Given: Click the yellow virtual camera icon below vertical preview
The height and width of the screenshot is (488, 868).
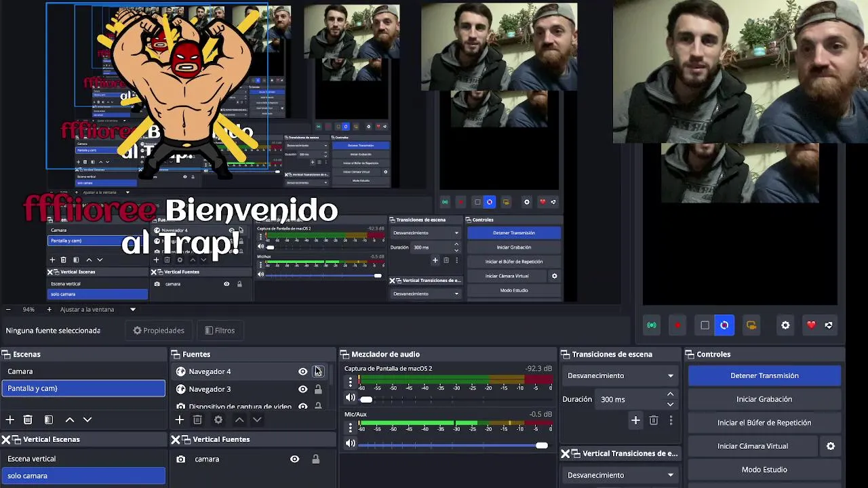Looking at the screenshot, I should (x=751, y=325).
